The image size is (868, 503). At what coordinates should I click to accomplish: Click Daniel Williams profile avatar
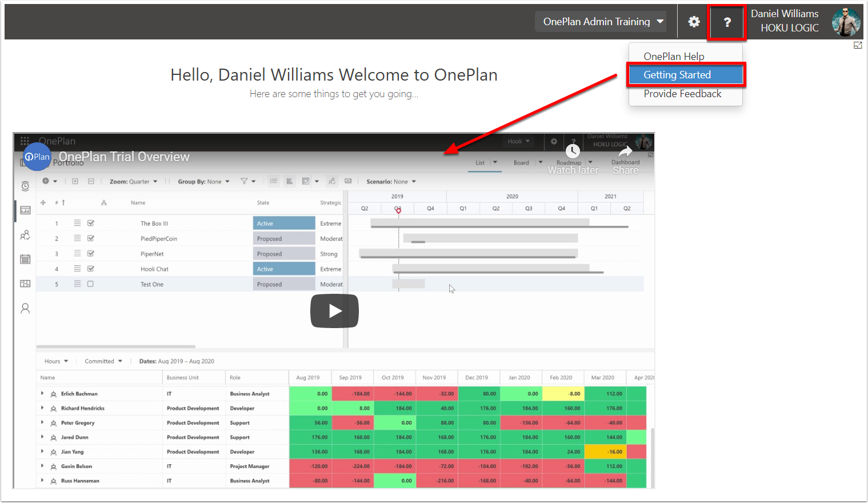pos(846,22)
